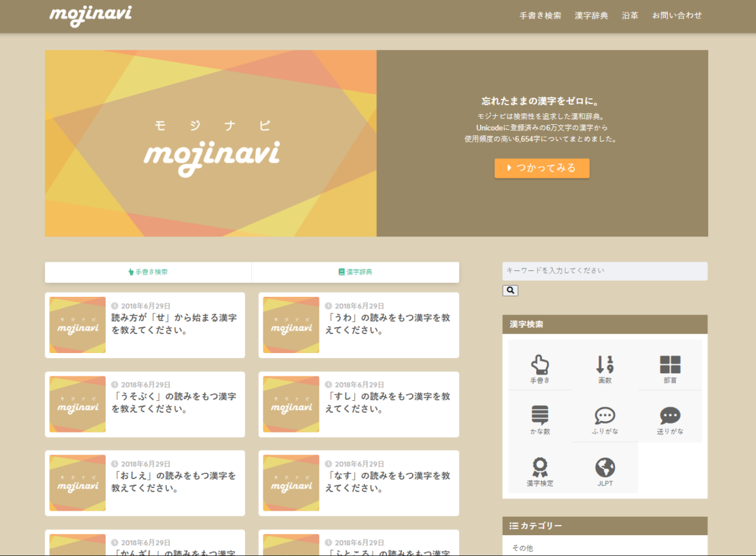Viewport: 756px width, 556px height.
Task: Select the 画数 stroke count icon
Action: 605,365
